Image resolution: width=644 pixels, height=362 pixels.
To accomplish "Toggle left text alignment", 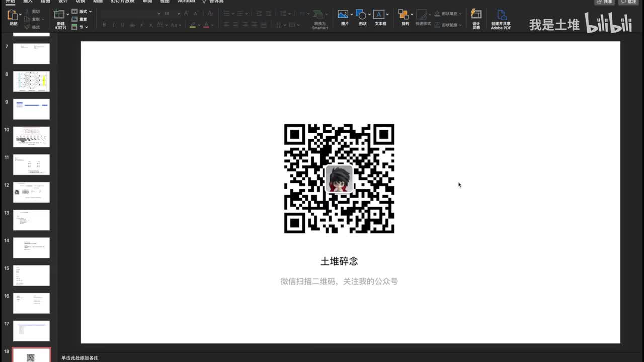I will [x=226, y=25].
